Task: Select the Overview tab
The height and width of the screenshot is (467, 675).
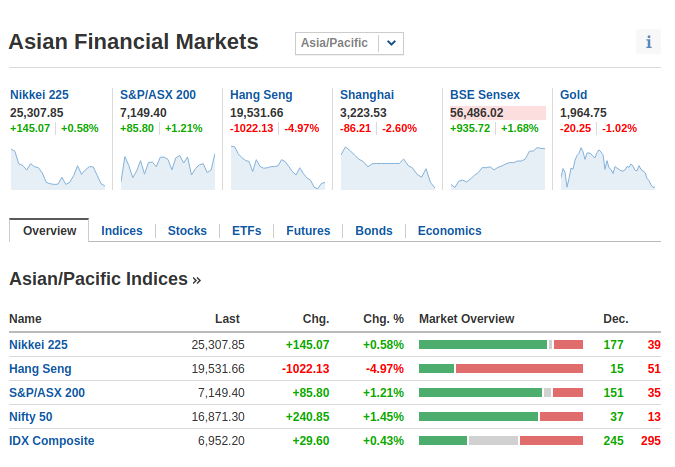Action: point(49,231)
